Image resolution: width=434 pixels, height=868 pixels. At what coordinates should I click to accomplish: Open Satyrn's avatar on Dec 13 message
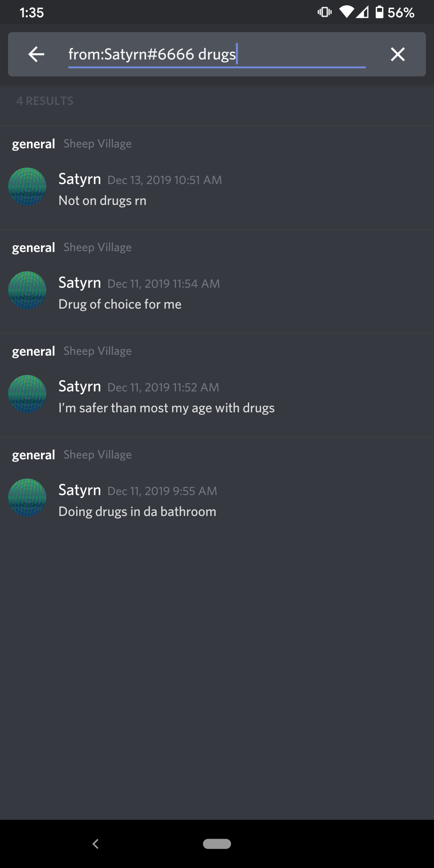[27, 186]
